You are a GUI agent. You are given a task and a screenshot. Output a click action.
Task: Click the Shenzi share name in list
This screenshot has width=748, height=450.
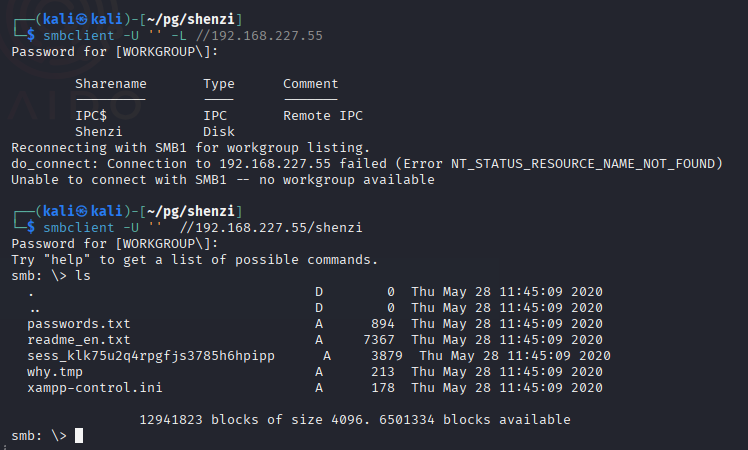coord(99,132)
